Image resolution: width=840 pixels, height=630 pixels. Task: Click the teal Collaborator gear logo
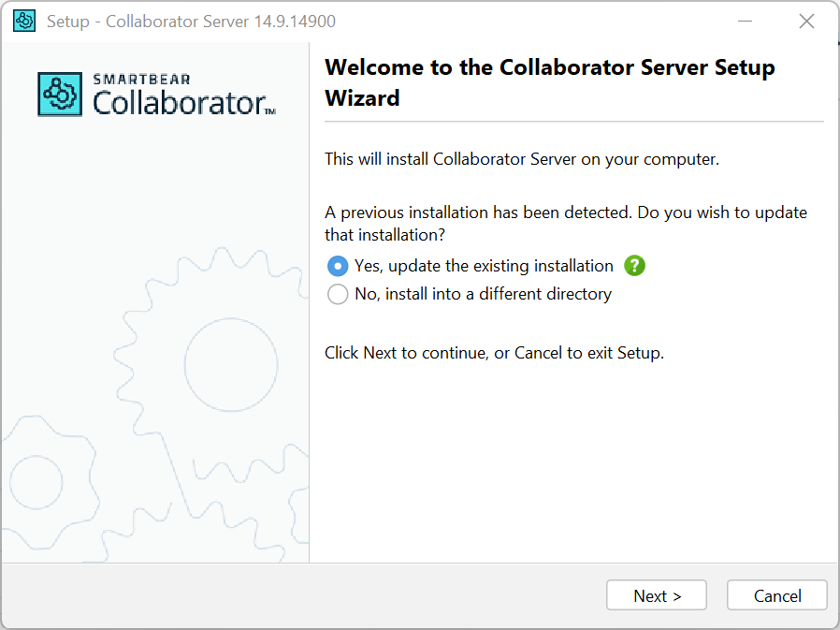click(60, 94)
